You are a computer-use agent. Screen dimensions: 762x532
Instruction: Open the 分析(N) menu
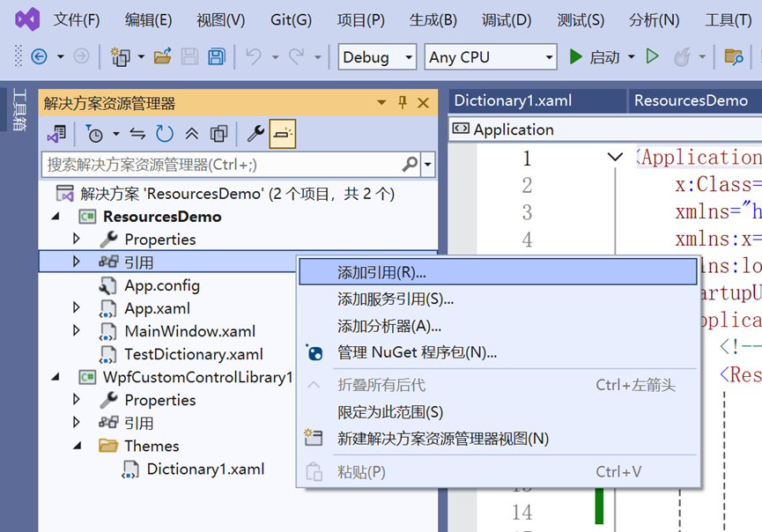click(x=654, y=20)
